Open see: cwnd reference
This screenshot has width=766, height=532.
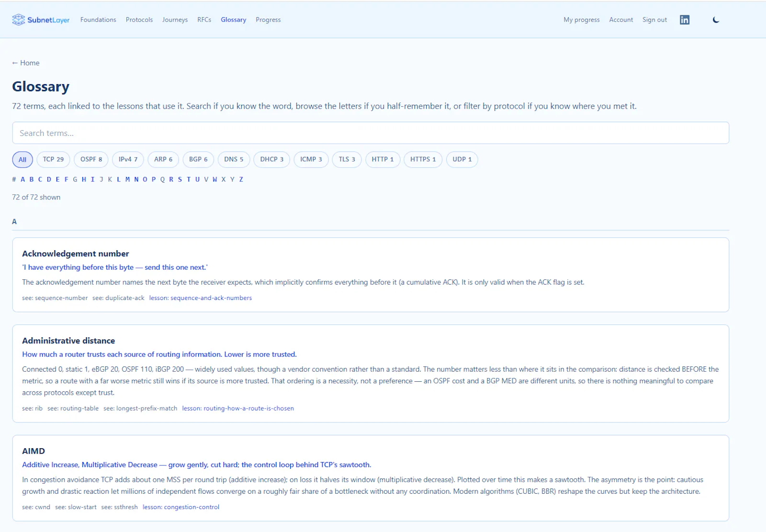pos(36,507)
